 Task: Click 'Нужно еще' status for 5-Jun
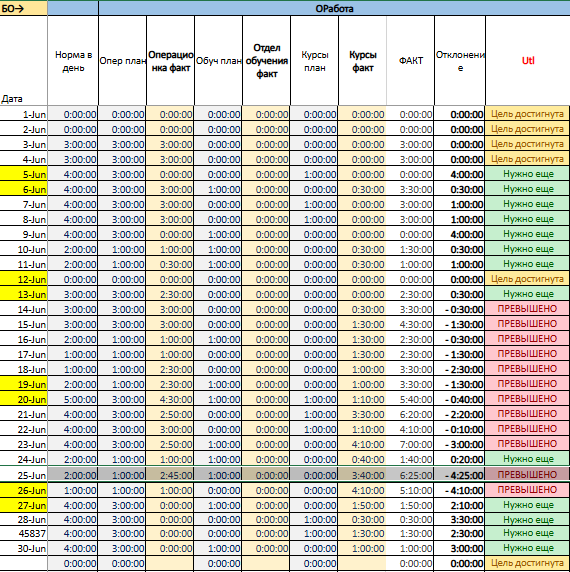528,174
